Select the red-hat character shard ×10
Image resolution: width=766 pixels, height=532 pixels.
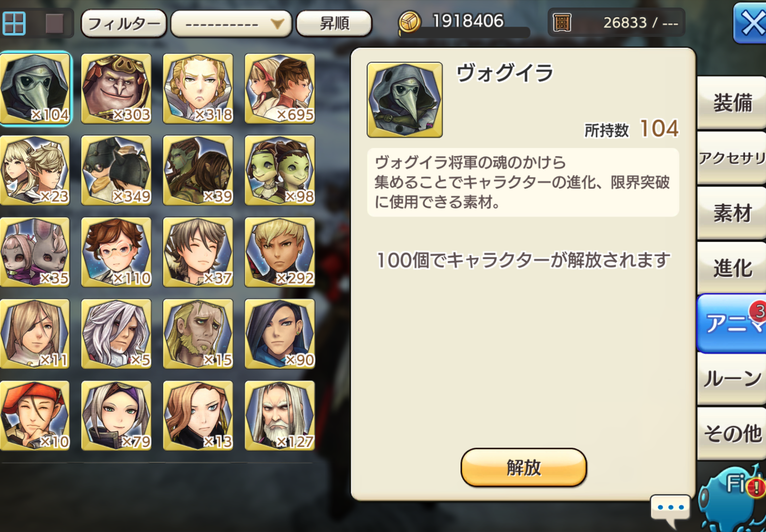tap(35, 415)
